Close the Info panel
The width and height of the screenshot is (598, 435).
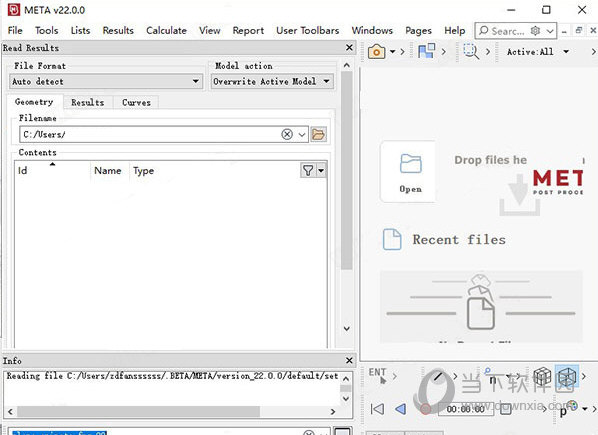pos(349,360)
